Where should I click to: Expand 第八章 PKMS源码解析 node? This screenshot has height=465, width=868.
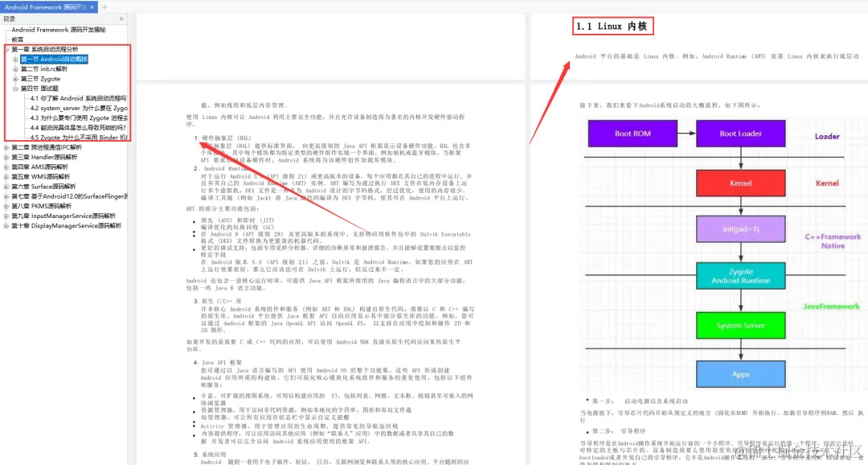coord(6,206)
